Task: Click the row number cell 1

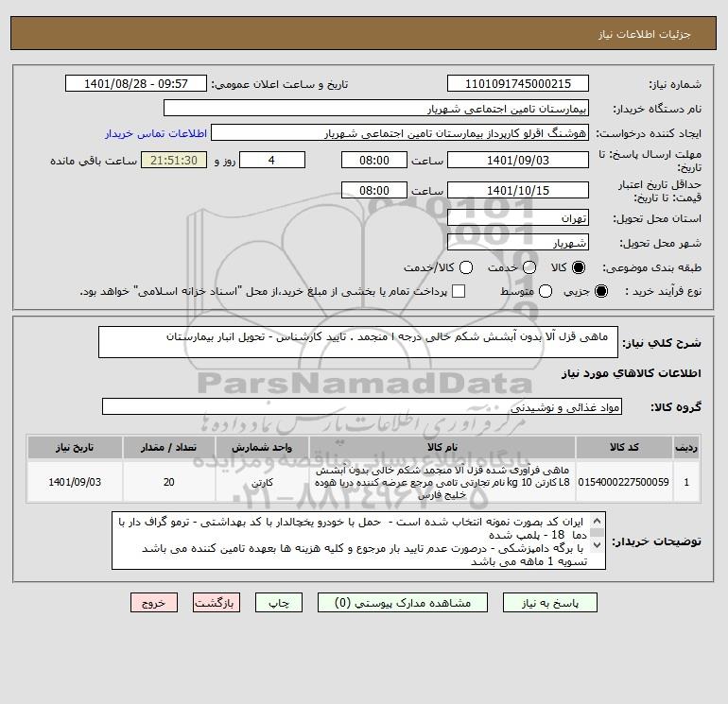Action: coord(686,482)
